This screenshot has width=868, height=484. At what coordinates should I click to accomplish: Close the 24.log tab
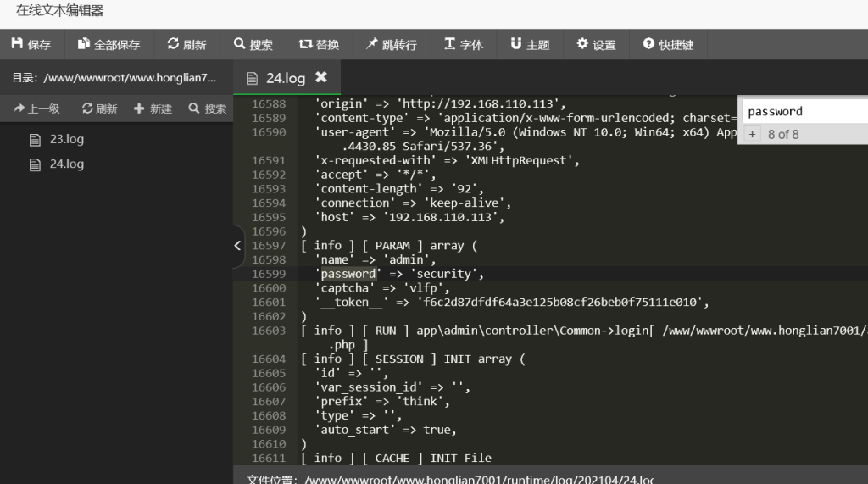tap(321, 77)
